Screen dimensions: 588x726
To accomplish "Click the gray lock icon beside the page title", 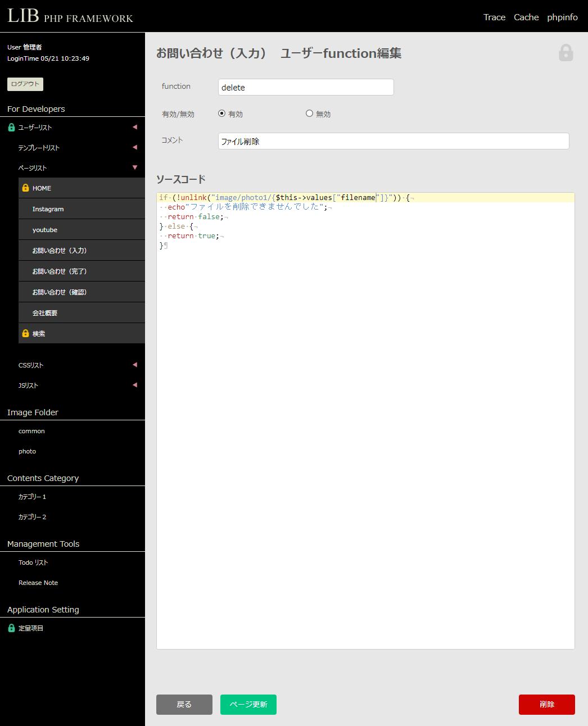I will coord(566,53).
